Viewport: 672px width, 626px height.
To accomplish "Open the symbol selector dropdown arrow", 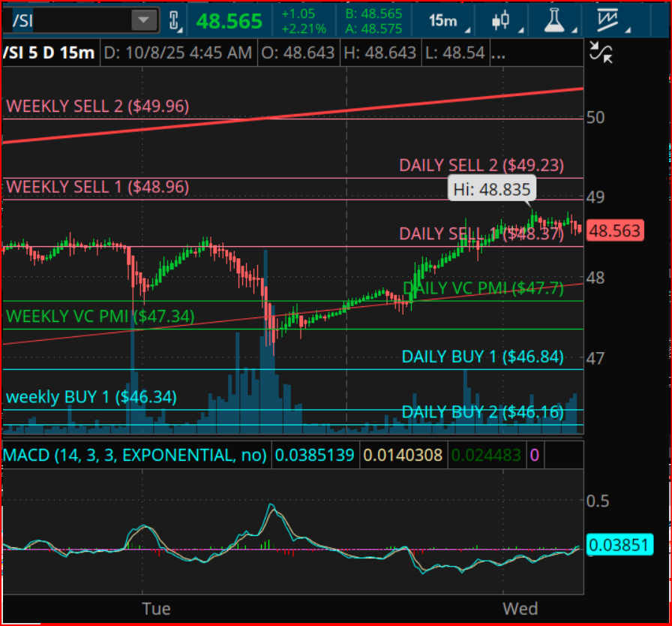I will coord(144,20).
